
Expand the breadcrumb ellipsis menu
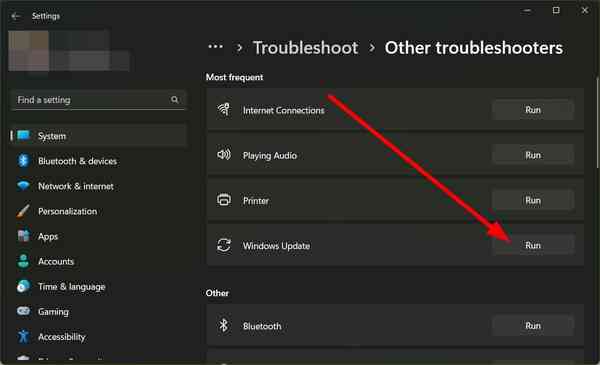point(215,47)
